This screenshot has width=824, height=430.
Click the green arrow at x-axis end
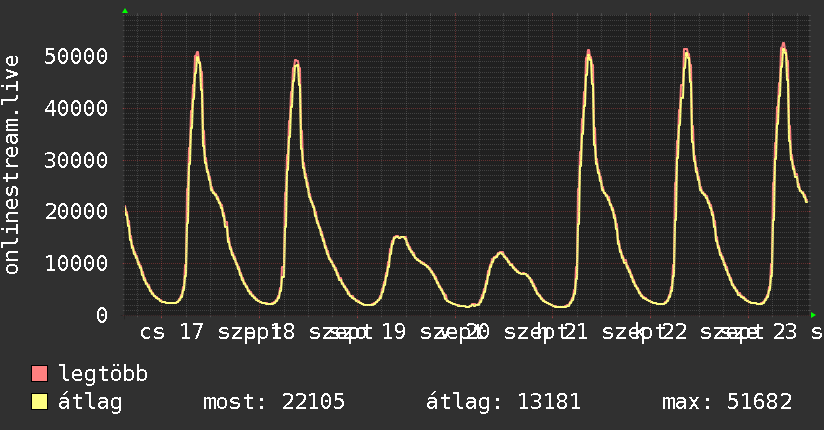(813, 315)
